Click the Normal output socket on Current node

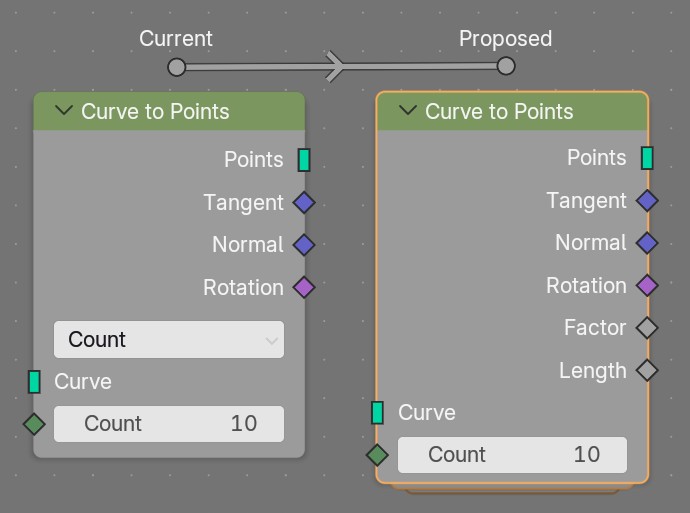(x=304, y=245)
